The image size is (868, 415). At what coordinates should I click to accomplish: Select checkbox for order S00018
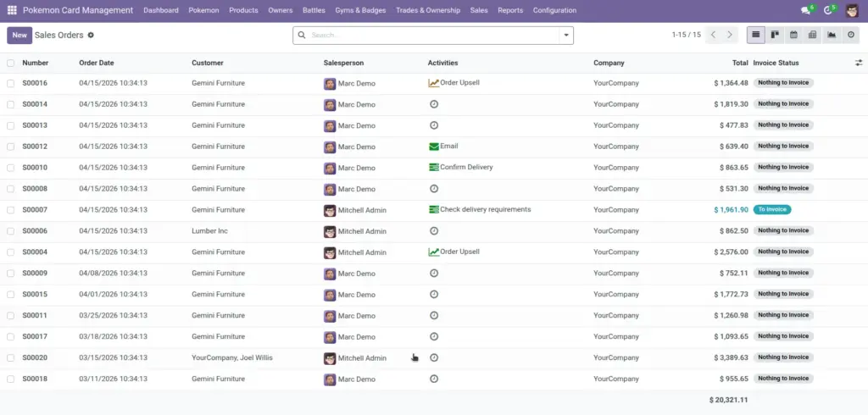point(10,379)
